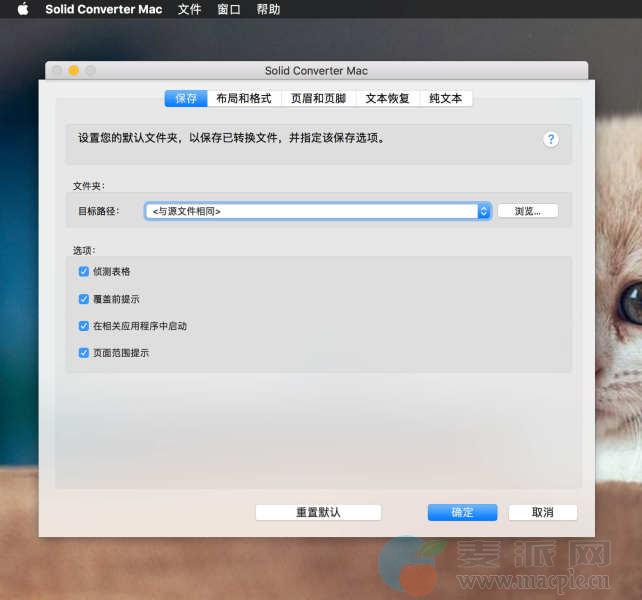
Task: Confirm settings with the 确定 button
Action: click(x=462, y=512)
